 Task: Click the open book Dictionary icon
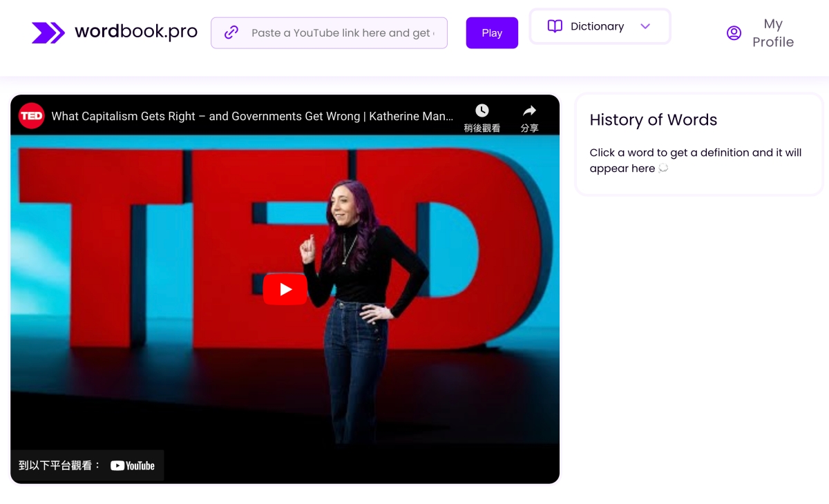555,26
